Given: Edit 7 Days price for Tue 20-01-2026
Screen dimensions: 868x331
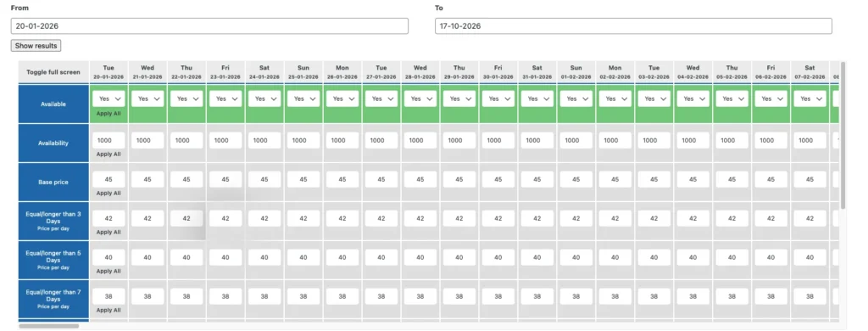Looking at the screenshot, I should pos(108,296).
